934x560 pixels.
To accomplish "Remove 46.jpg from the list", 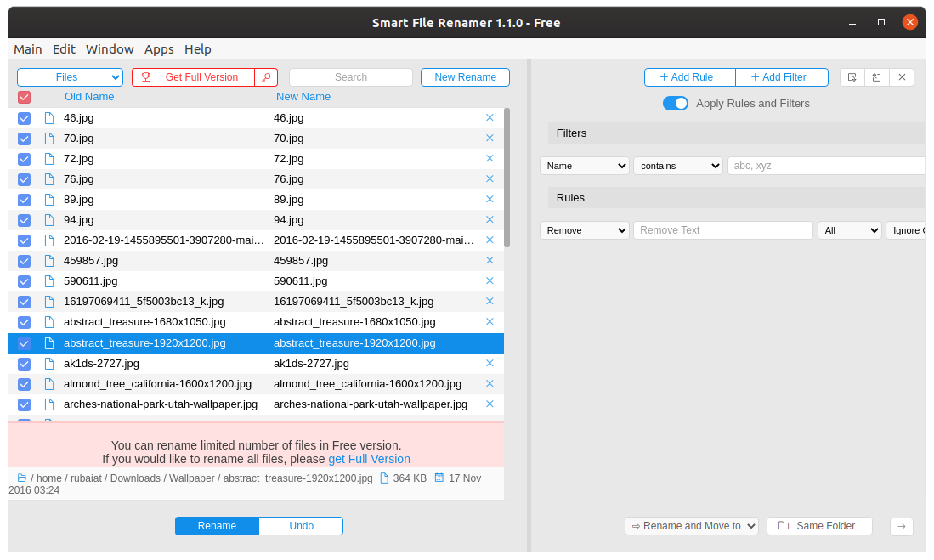I will (490, 118).
